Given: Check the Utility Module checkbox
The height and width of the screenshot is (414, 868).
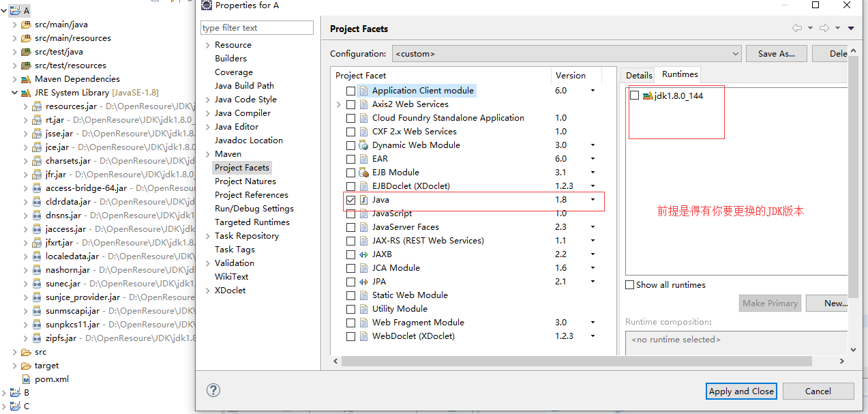Looking at the screenshot, I should (350, 309).
